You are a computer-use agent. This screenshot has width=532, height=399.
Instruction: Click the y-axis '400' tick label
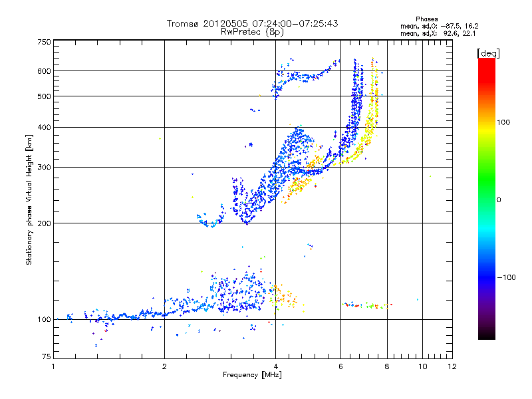tap(45, 127)
